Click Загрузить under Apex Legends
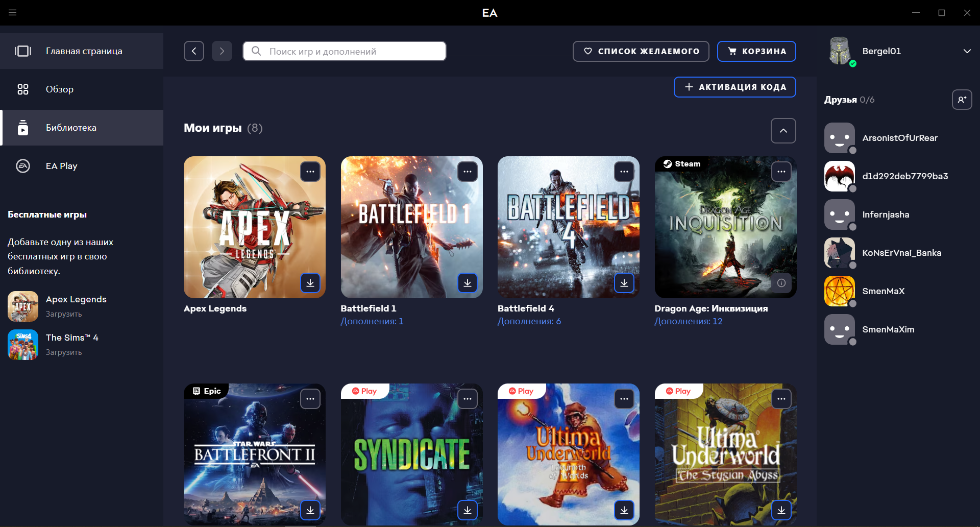Screen dimensions: 980x527 click(64, 314)
